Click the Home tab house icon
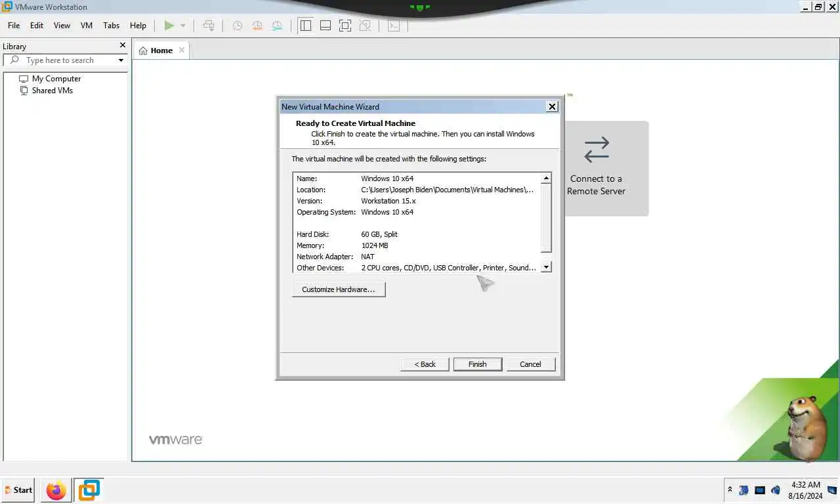The image size is (840, 504). [142, 51]
